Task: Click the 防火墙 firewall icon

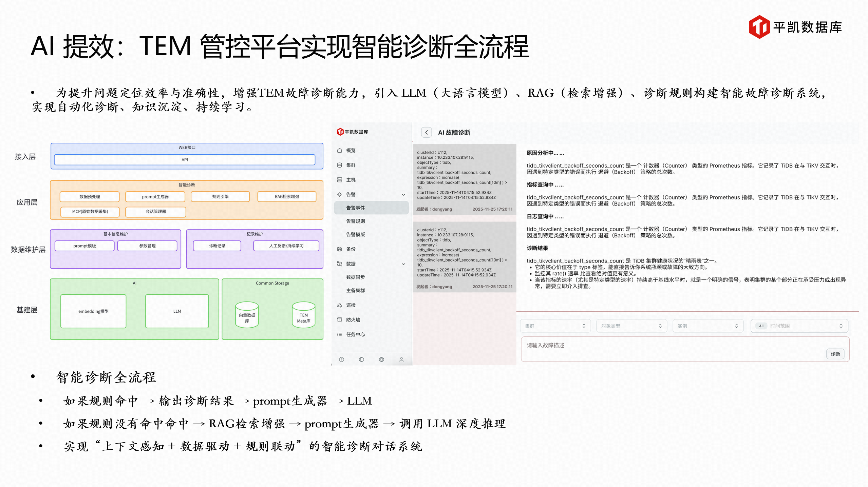Action: [x=339, y=319]
